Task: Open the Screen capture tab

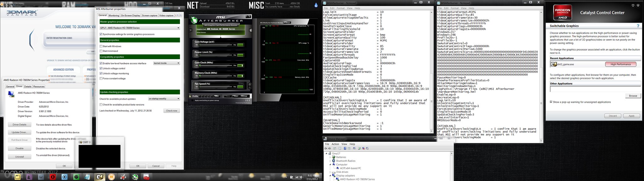Action: 150,15
